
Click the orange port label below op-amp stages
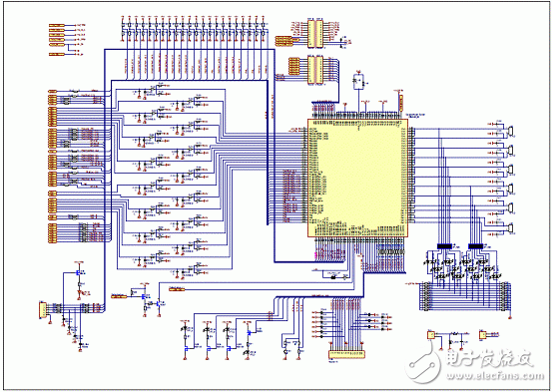pyautogui.click(x=177, y=289)
